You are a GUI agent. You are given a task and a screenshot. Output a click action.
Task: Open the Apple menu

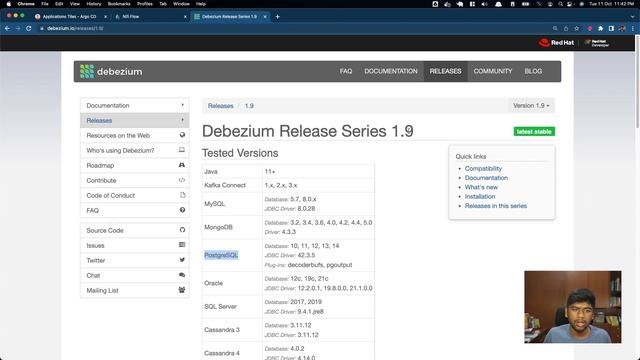coord(9,4)
